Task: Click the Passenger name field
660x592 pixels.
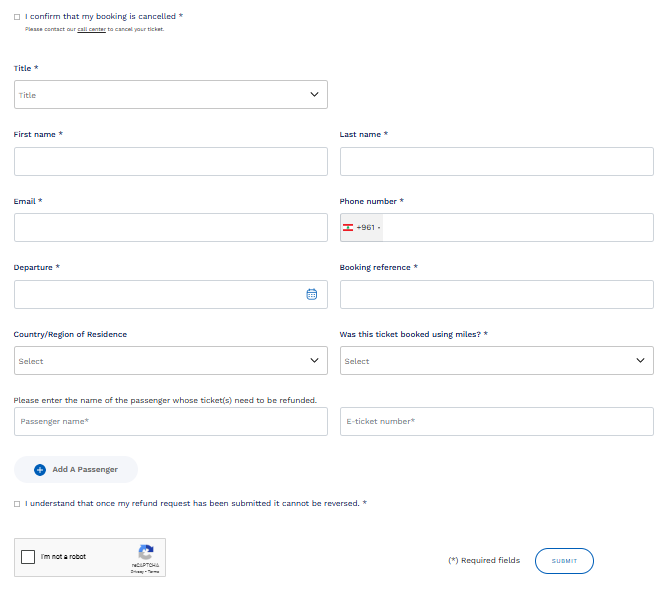Action: click(170, 422)
